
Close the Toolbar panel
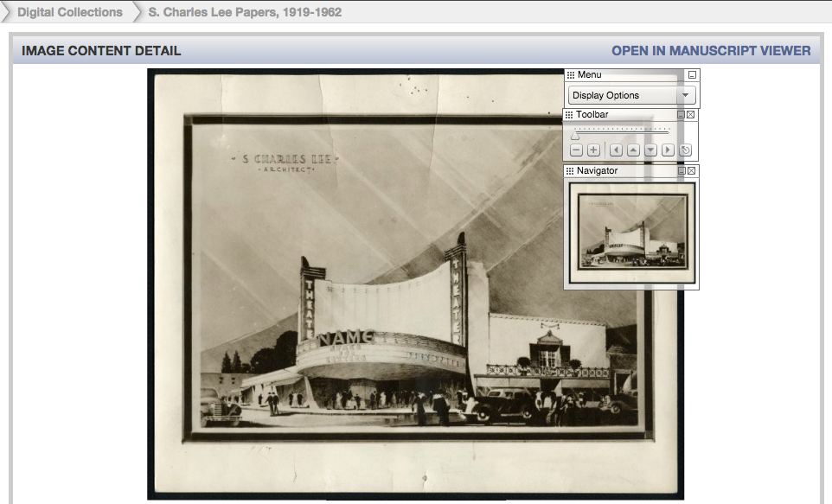(x=691, y=115)
